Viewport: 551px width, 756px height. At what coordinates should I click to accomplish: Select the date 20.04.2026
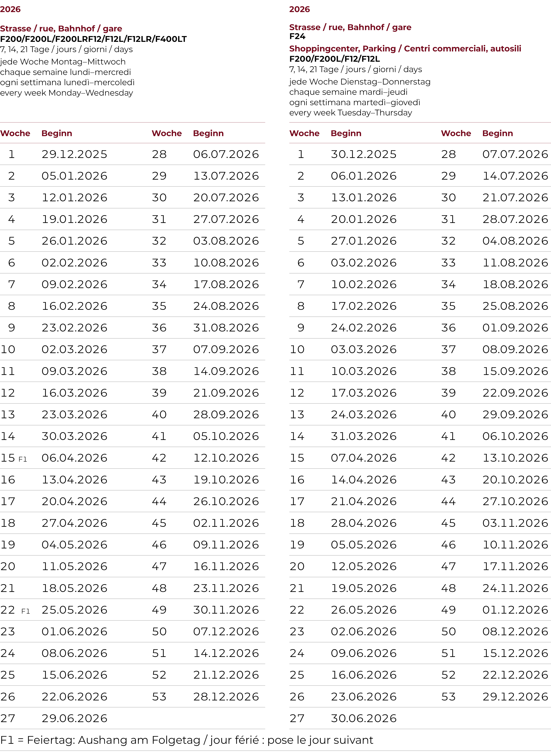pos(74,501)
